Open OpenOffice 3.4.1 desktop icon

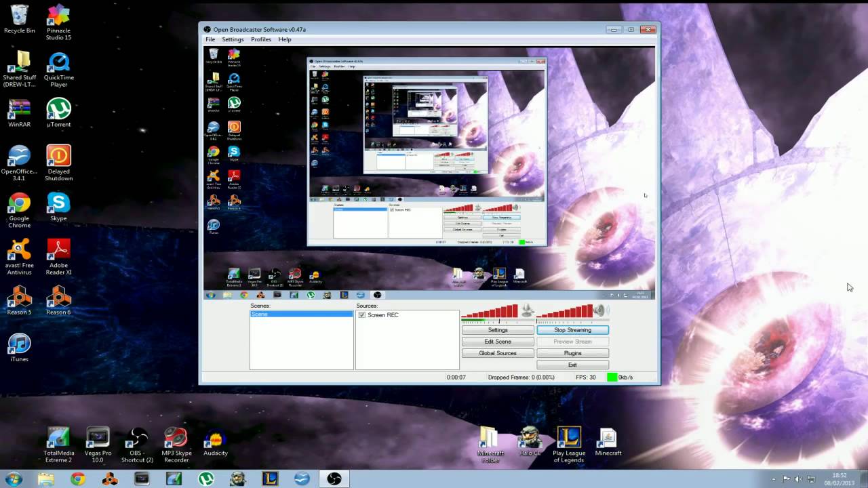click(20, 163)
